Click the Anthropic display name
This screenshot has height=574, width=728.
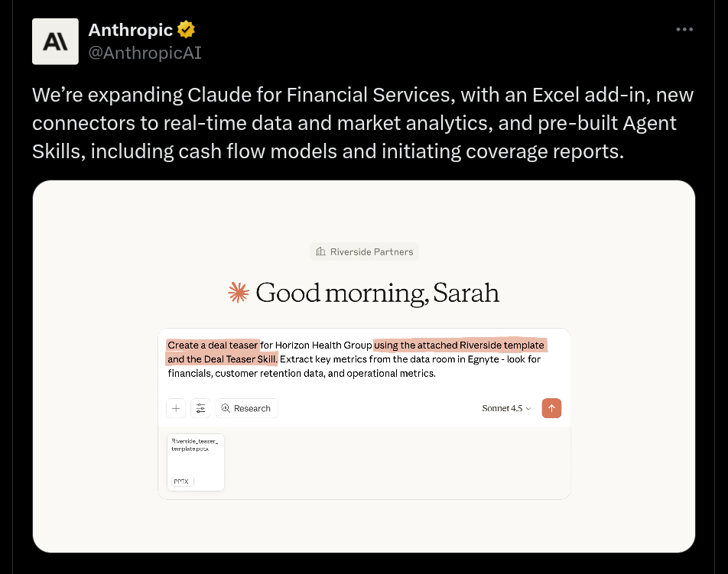tap(132, 29)
